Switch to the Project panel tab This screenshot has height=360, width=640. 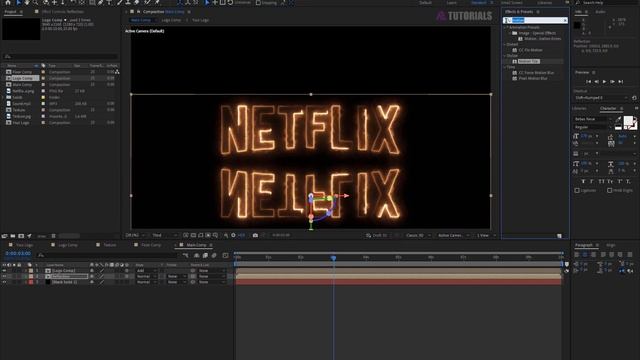click(x=10, y=12)
